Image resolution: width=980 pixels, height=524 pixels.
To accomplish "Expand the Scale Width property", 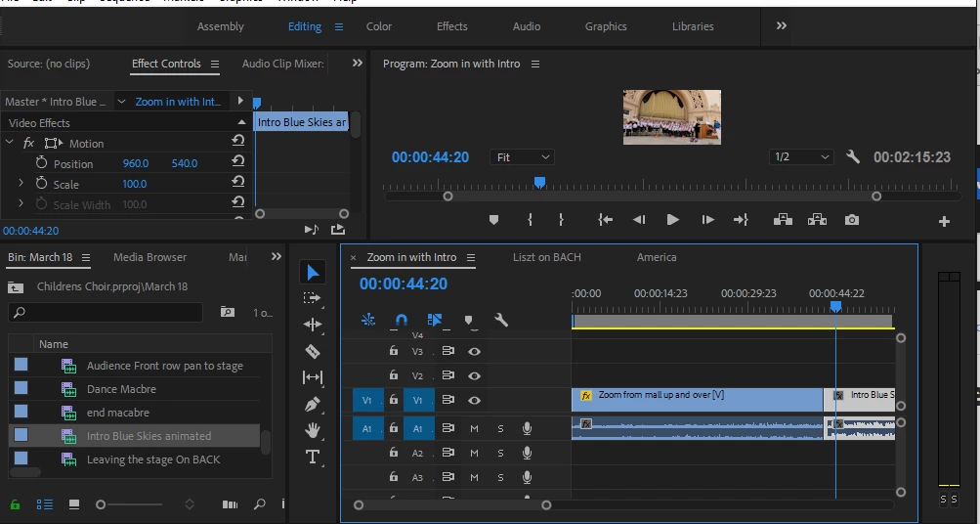I will pyautogui.click(x=21, y=203).
